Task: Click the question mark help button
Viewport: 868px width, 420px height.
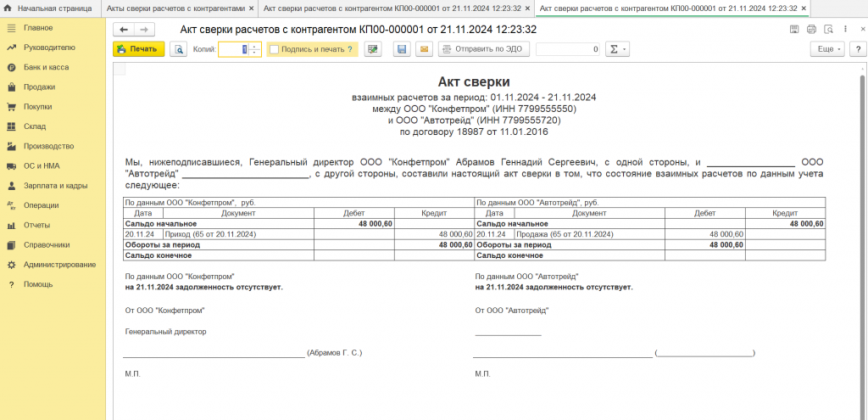Action: click(x=858, y=49)
